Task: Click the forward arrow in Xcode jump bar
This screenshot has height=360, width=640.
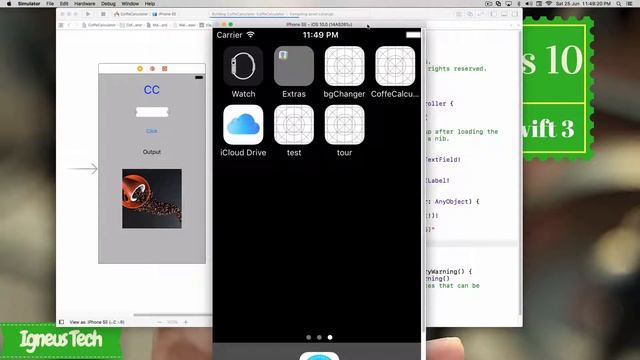Action: (x=76, y=25)
